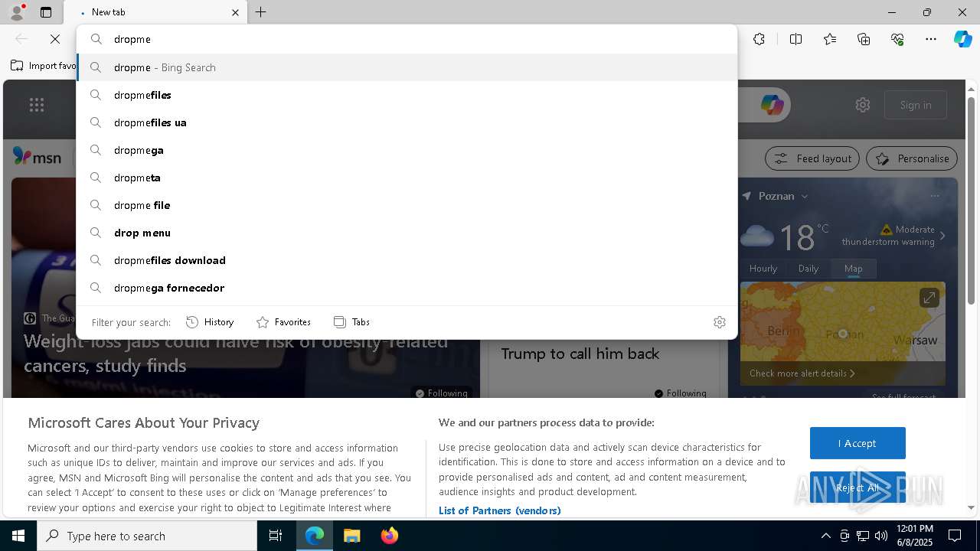The image size is (980, 551).
Task: Click the taskbar search box
Action: point(147,536)
